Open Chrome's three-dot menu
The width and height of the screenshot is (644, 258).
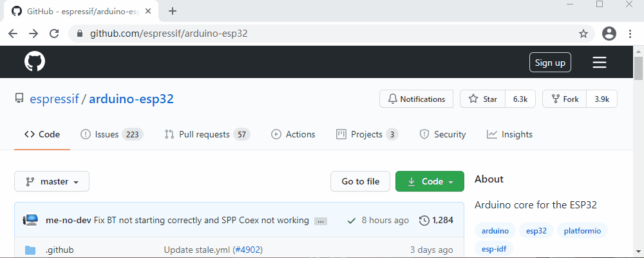pos(630,34)
